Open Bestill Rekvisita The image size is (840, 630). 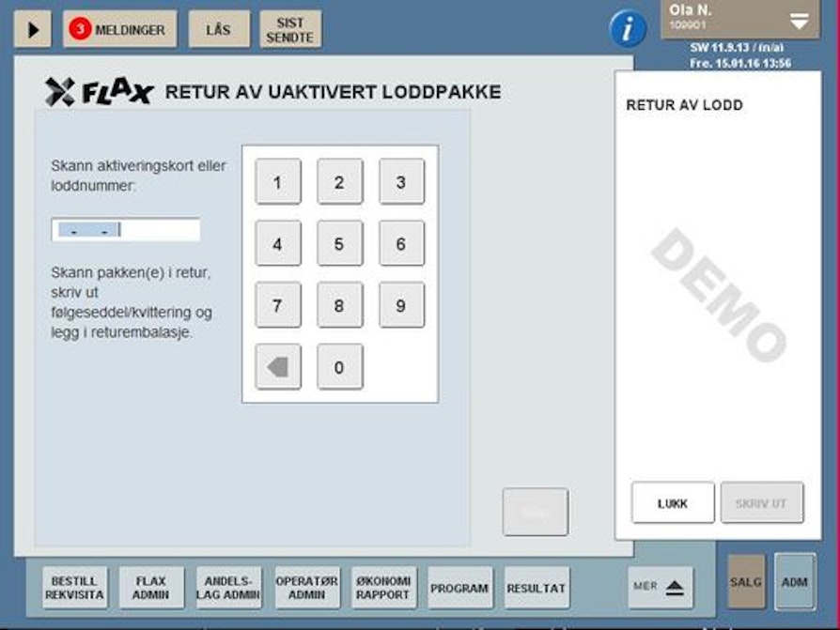pos(75,588)
